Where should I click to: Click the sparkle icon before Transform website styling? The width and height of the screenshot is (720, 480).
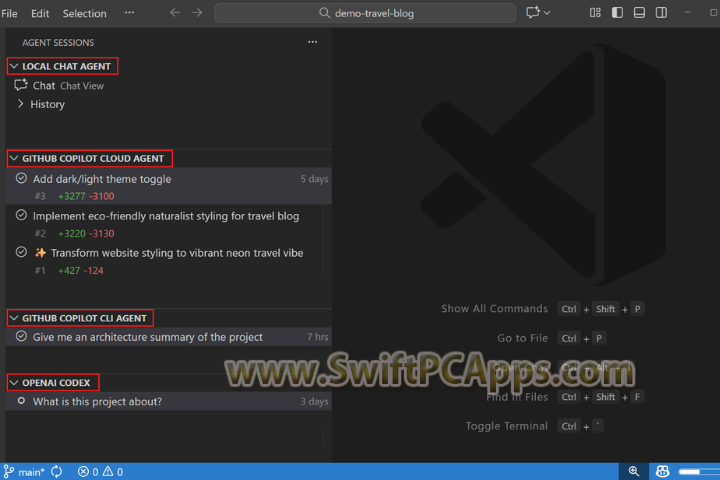[x=40, y=253]
